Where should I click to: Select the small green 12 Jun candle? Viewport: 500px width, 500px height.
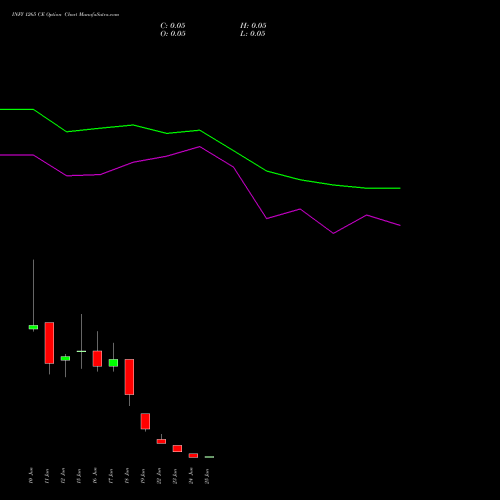tap(65, 358)
